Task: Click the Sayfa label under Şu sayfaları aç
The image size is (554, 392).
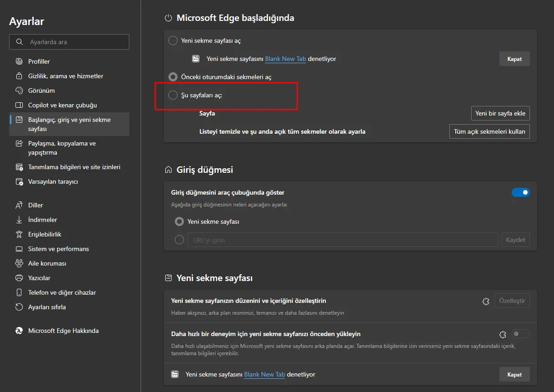Action: point(207,113)
